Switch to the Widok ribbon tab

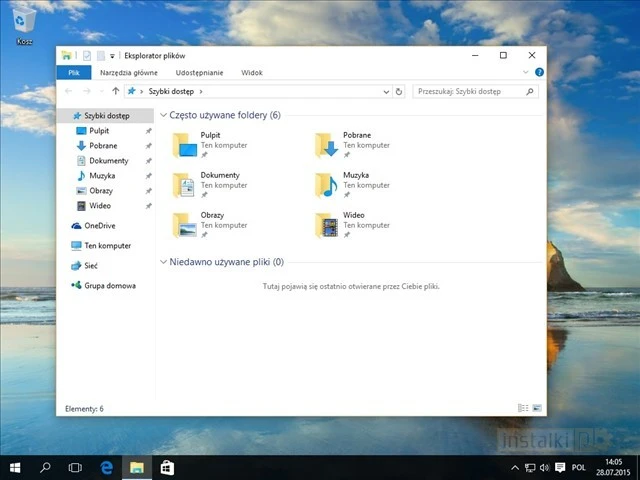pyautogui.click(x=252, y=73)
